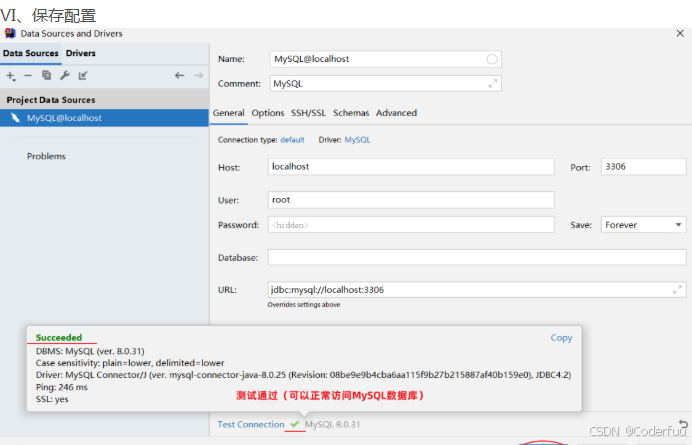Select the Problems entry in left panel
Image resolution: width=692 pixels, height=445 pixels.
click(46, 156)
